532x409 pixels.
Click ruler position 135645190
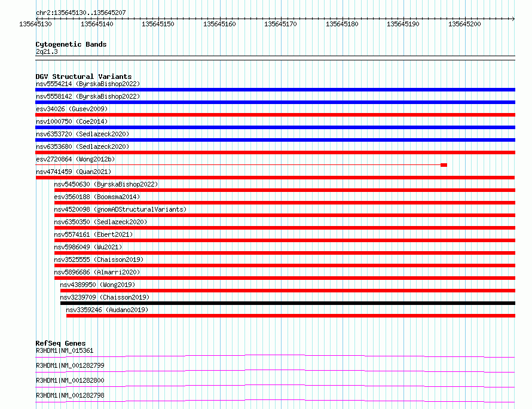[x=403, y=24]
